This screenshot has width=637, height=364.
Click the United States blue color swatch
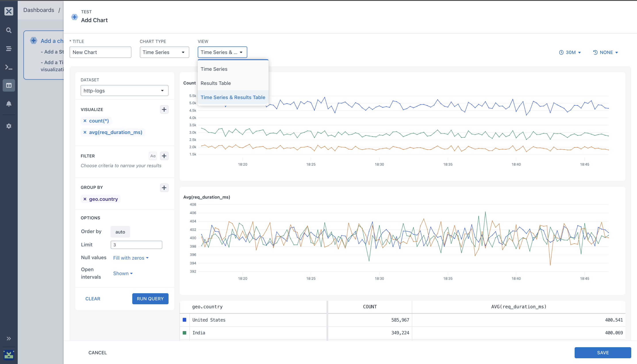[x=184, y=320]
